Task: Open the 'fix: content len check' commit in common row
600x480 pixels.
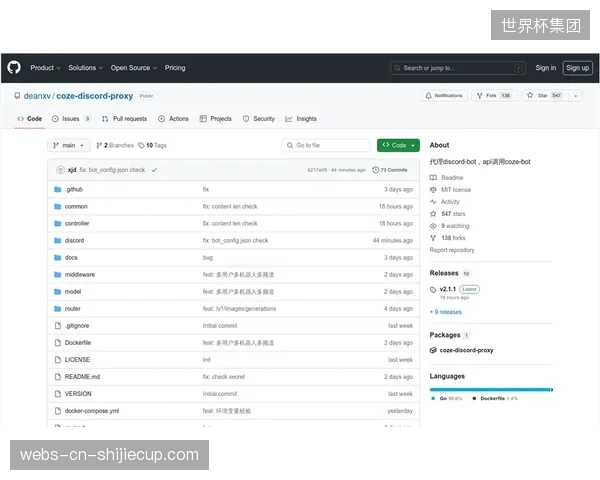Action: click(x=230, y=206)
